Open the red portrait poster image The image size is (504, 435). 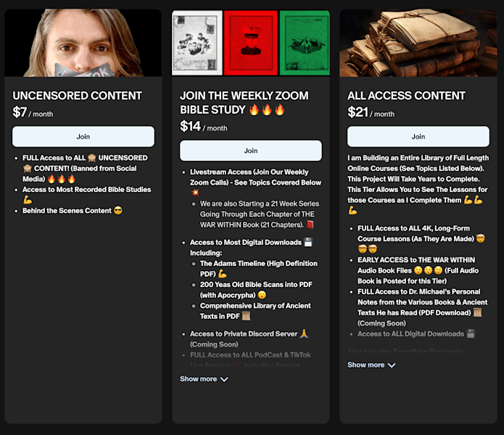(x=251, y=43)
